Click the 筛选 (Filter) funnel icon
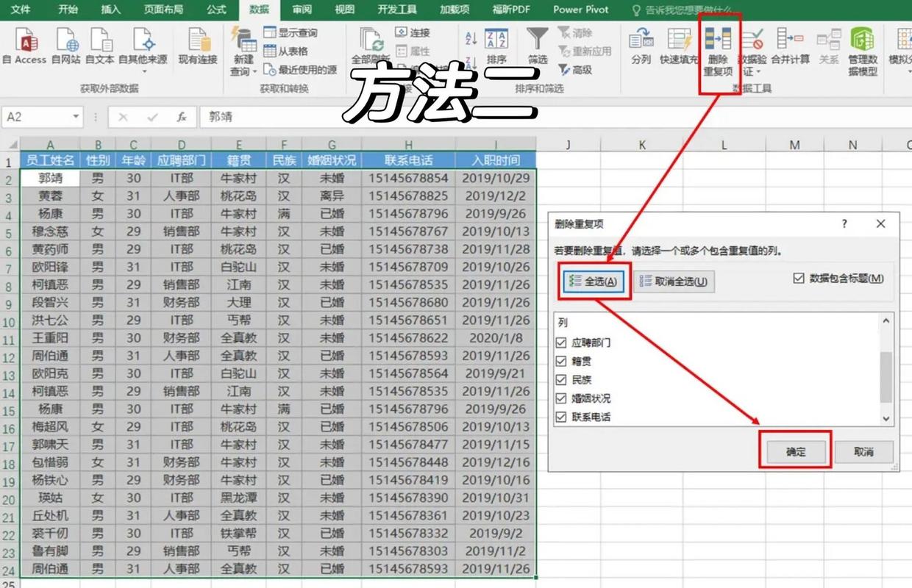Image resolution: width=912 pixels, height=588 pixels. (x=538, y=40)
